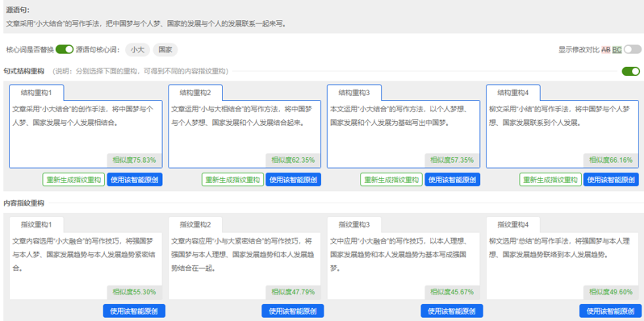Select the 小大 core word tag

(137, 50)
